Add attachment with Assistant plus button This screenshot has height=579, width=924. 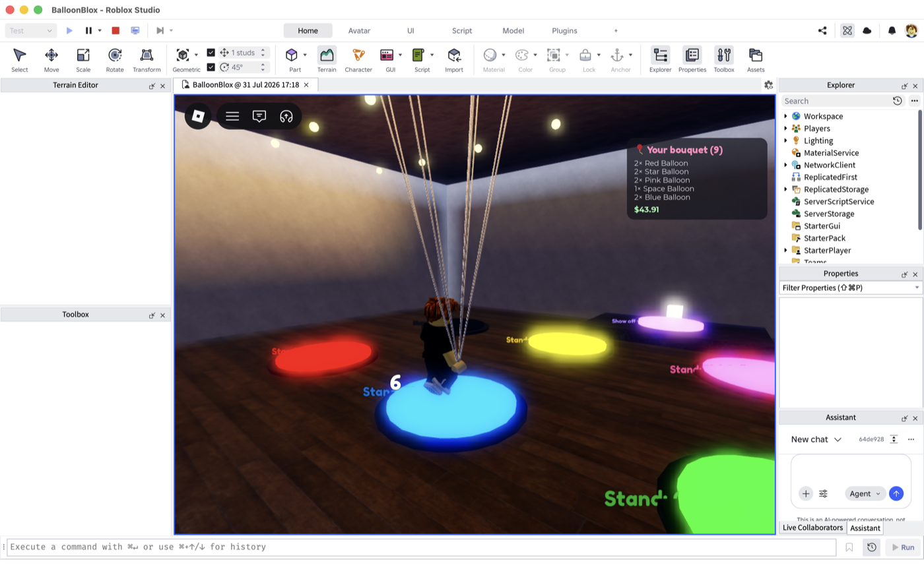tap(806, 493)
